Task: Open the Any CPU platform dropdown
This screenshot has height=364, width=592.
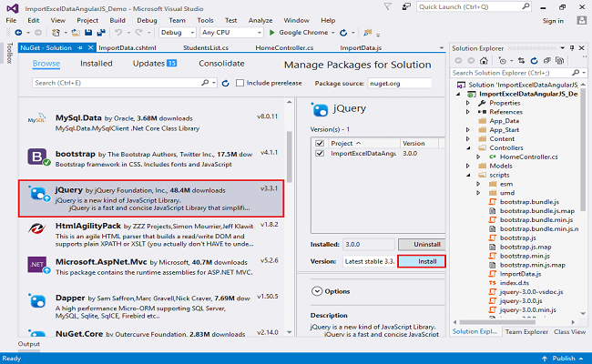Action: click(x=231, y=33)
